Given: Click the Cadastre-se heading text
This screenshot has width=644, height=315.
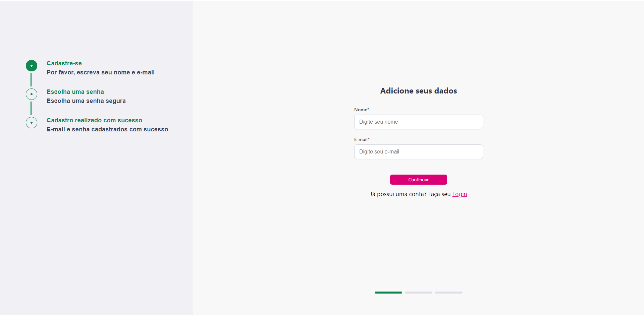Looking at the screenshot, I should tap(64, 63).
